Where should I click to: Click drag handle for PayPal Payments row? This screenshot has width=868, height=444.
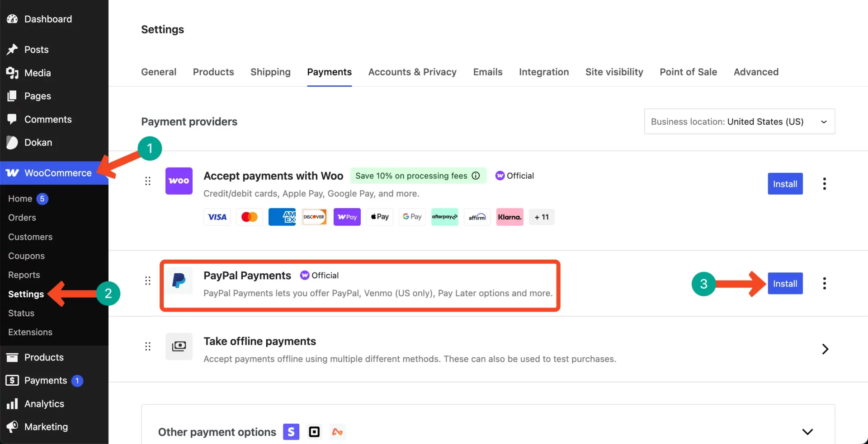click(148, 281)
